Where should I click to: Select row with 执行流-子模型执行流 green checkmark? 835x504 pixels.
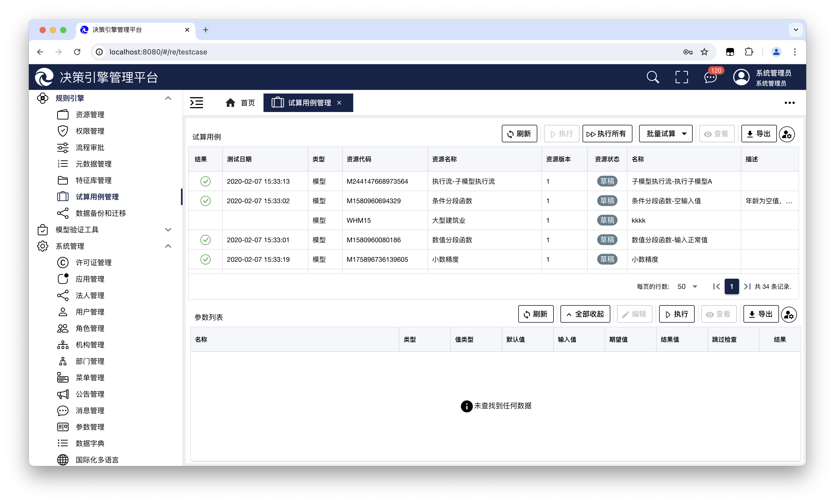(205, 181)
